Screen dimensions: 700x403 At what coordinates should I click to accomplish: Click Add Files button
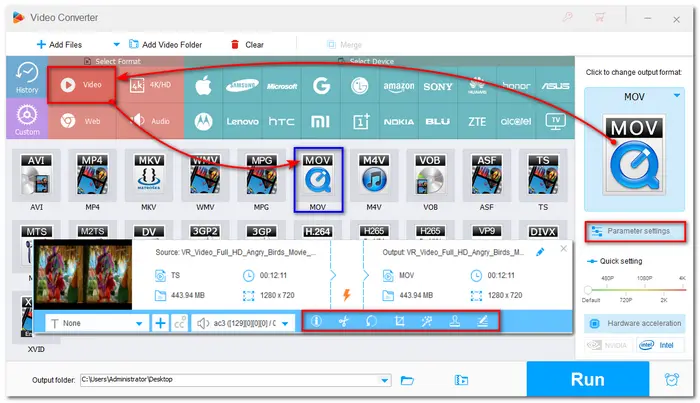click(59, 45)
